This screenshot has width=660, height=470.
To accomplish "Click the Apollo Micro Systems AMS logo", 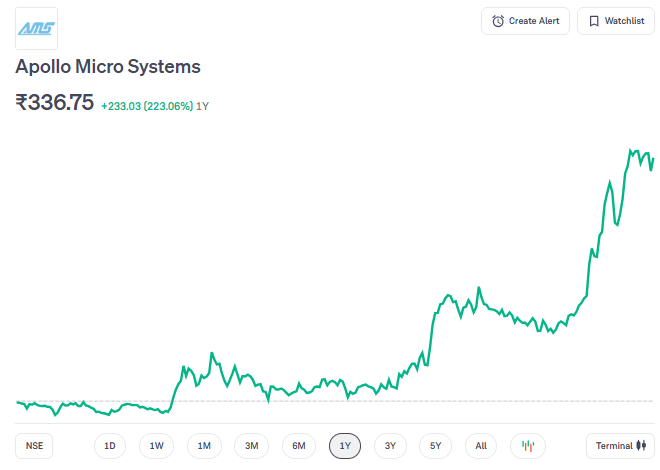I will pyautogui.click(x=37, y=29).
